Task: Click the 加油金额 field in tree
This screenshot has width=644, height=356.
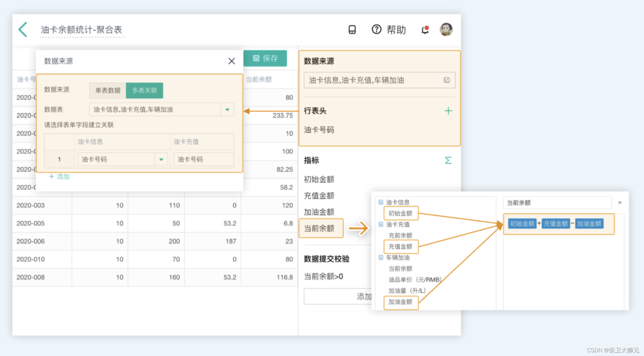Action: (400, 302)
